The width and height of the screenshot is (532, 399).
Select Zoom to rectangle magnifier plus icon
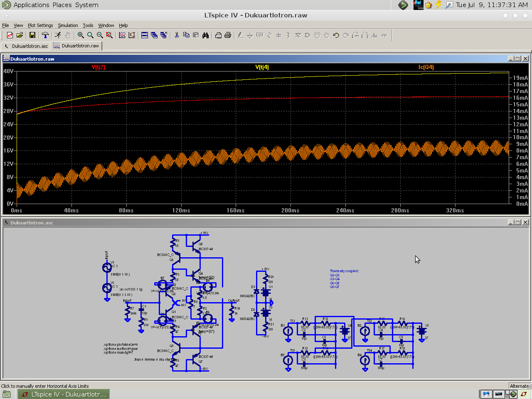click(81, 35)
